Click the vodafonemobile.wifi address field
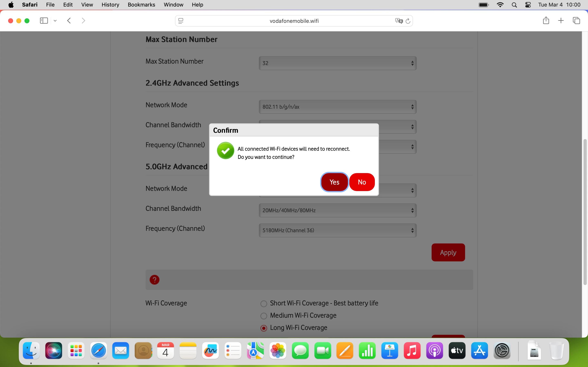The image size is (588, 367). [x=294, y=21]
